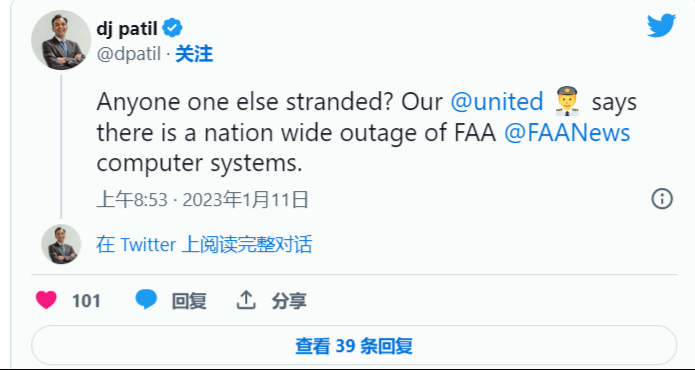Click the dj patil display name
The height and width of the screenshot is (370, 695).
pyautogui.click(x=127, y=29)
